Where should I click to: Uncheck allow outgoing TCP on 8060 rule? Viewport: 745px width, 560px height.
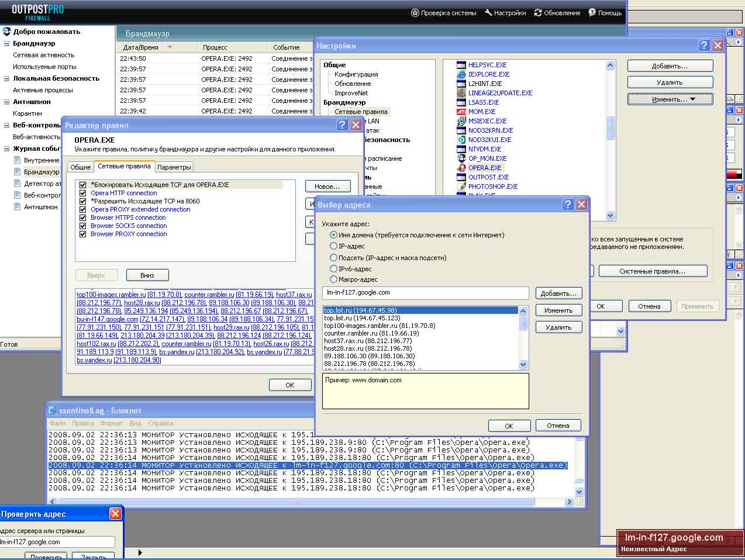click(x=83, y=201)
